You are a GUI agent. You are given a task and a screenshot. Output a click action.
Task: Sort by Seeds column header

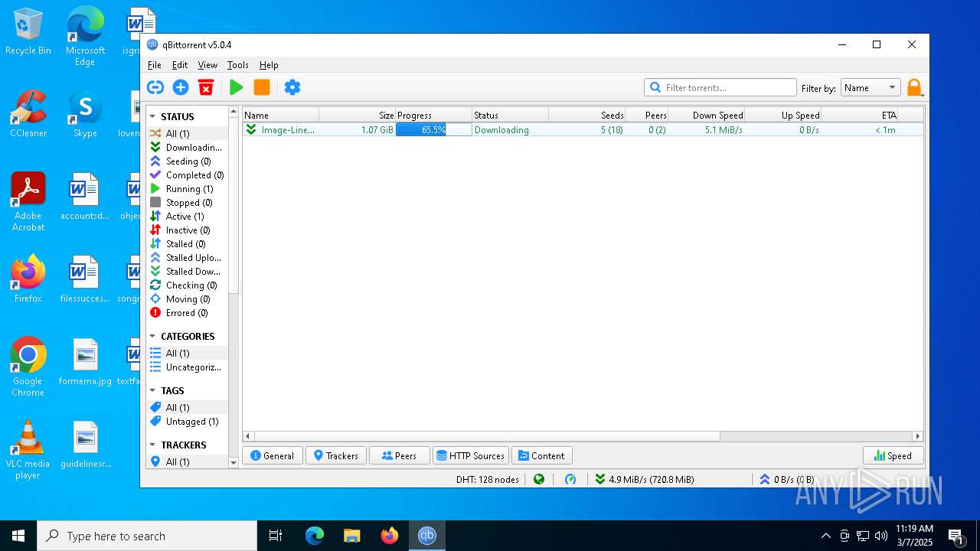click(586, 116)
